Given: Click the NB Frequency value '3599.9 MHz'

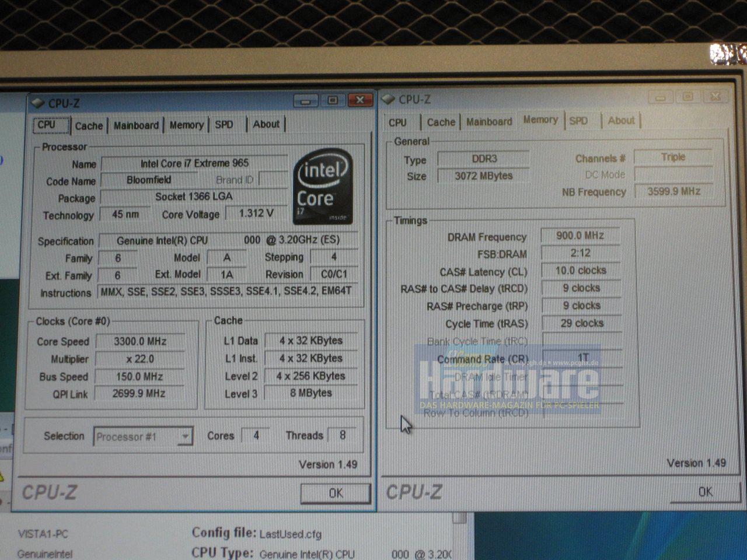Looking at the screenshot, I should tap(673, 191).
